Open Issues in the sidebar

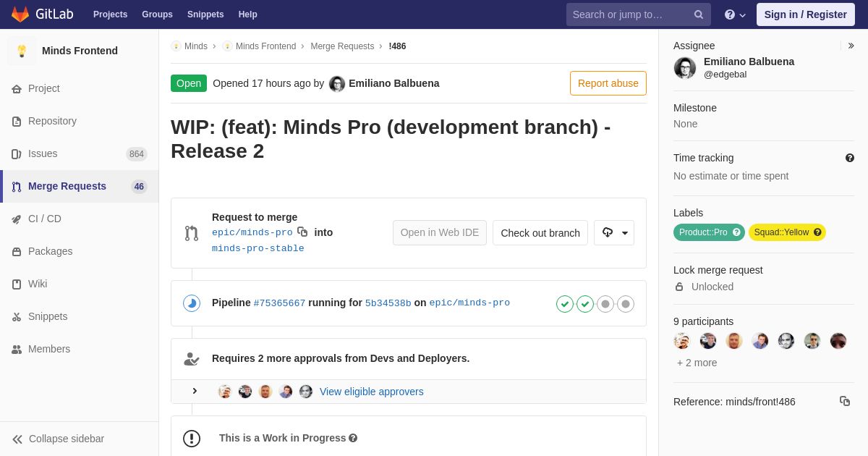click(80, 153)
